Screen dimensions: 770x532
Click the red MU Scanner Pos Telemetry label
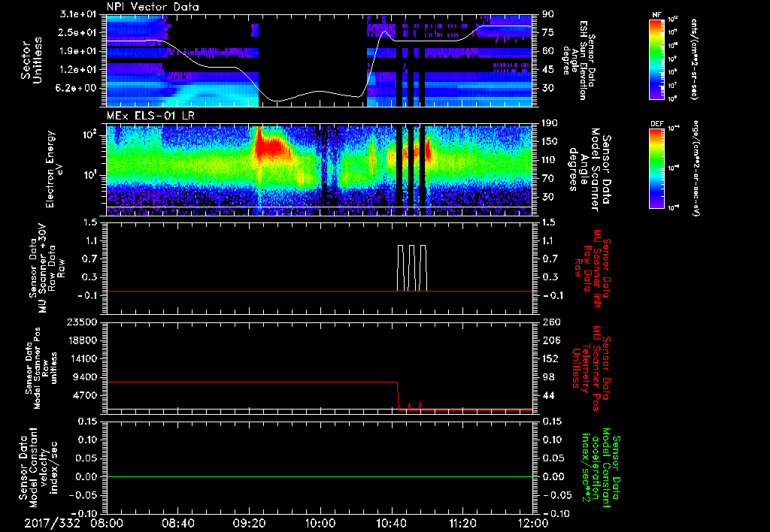point(591,367)
